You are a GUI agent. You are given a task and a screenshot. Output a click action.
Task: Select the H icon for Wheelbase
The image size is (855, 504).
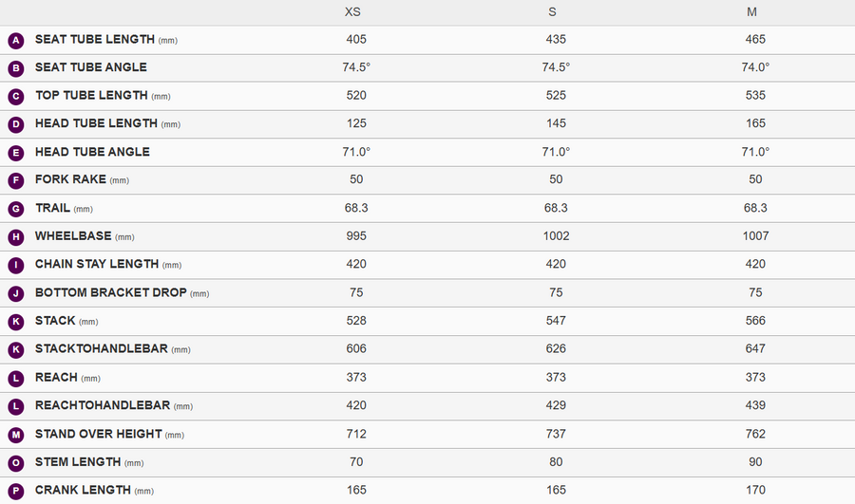16,236
